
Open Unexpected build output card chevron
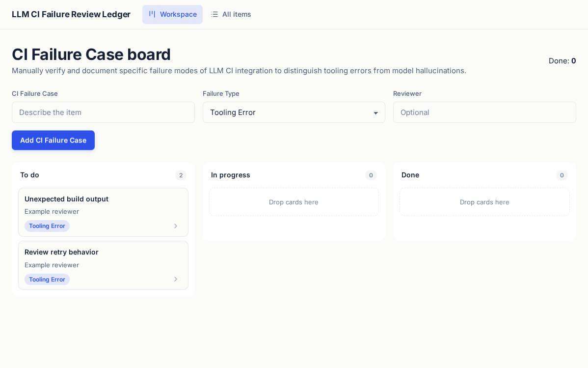176,226
